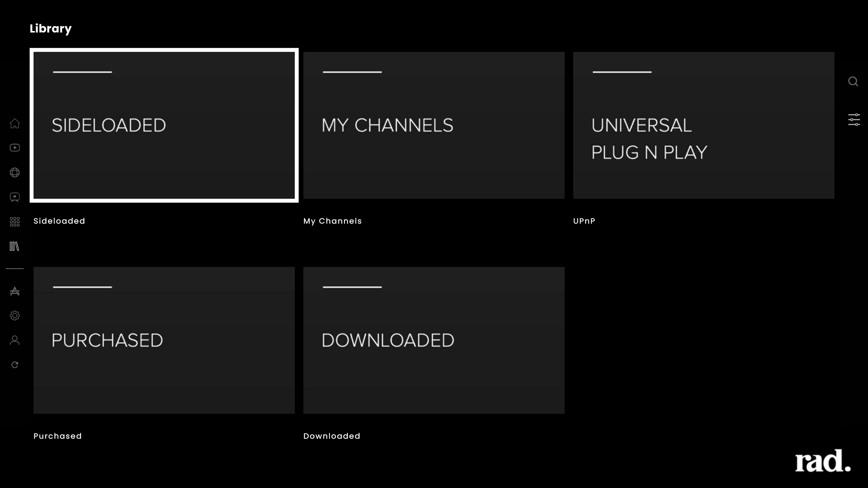
Task: Select the globe icon in sidebar
Action: 14,172
